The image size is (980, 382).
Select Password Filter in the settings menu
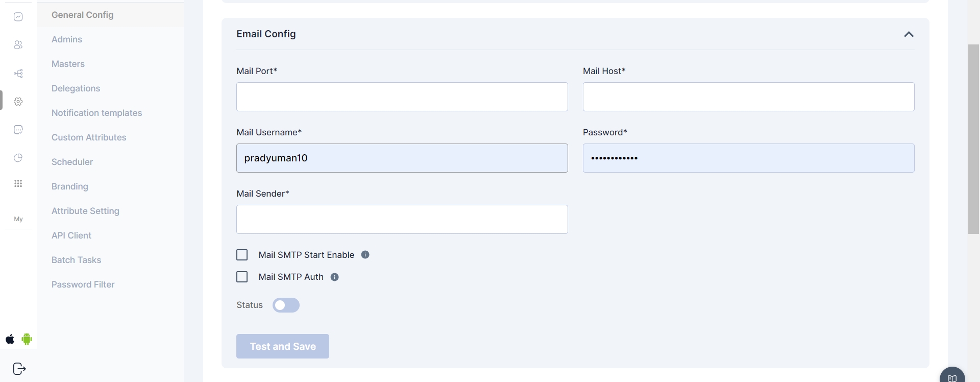tap(83, 284)
